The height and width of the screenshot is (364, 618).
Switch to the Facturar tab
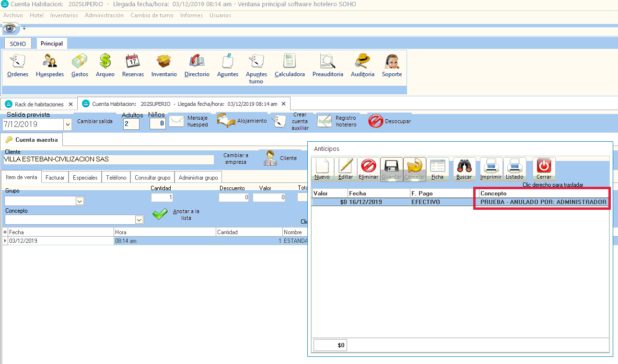[x=55, y=177]
